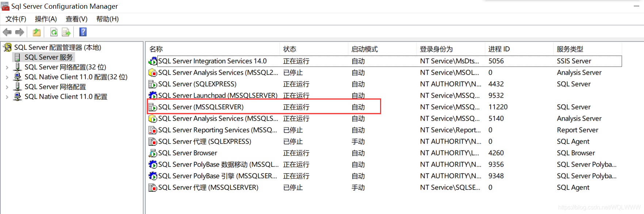Image resolution: width=644 pixels, height=214 pixels.
Task: Click the SQL Native Client 11.0 配置(32 位) icon
Action: (17, 77)
